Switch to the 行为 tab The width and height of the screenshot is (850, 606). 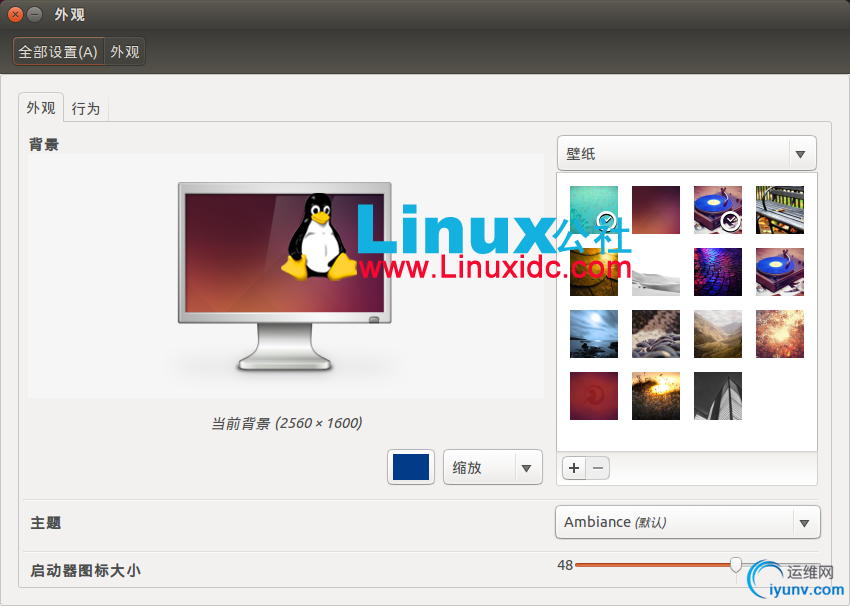(86, 108)
